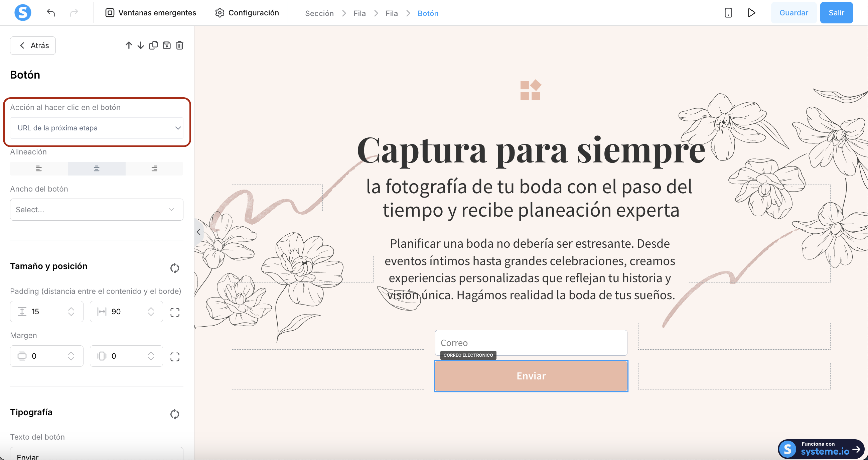Viewport: 868px width, 460px height.
Task: Select left alignment option
Action: (39, 168)
